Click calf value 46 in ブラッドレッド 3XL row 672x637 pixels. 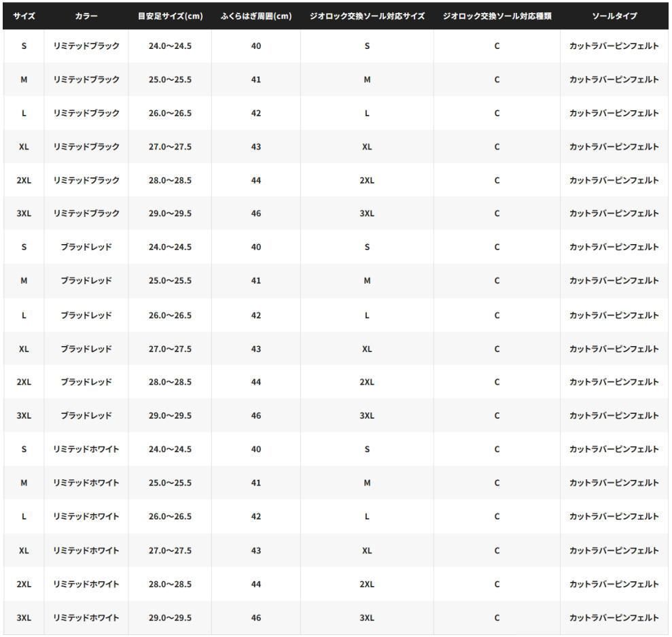256,415
